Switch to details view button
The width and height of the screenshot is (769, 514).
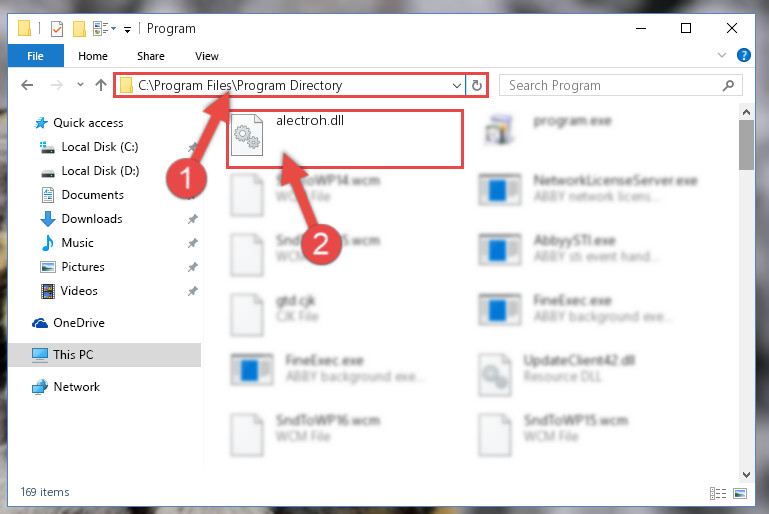(x=718, y=493)
